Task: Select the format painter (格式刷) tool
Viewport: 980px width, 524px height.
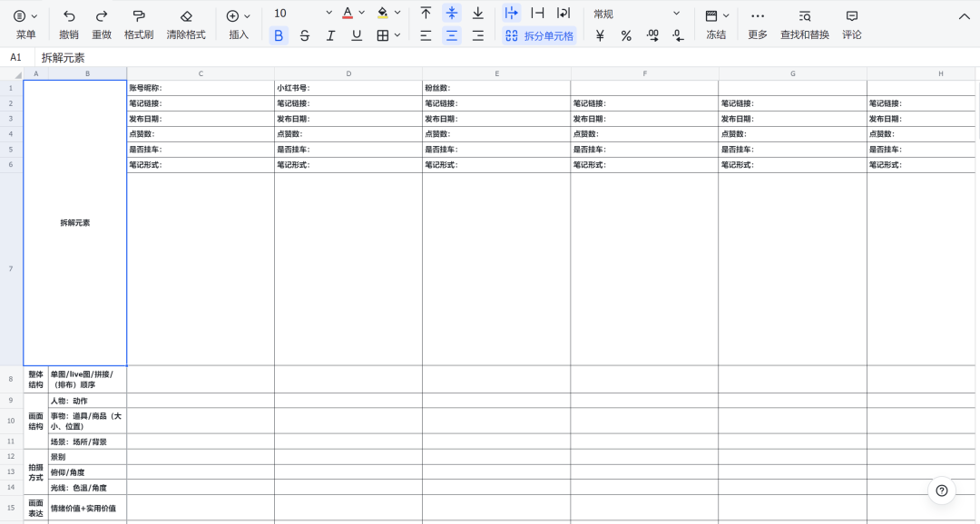Action: [139, 16]
